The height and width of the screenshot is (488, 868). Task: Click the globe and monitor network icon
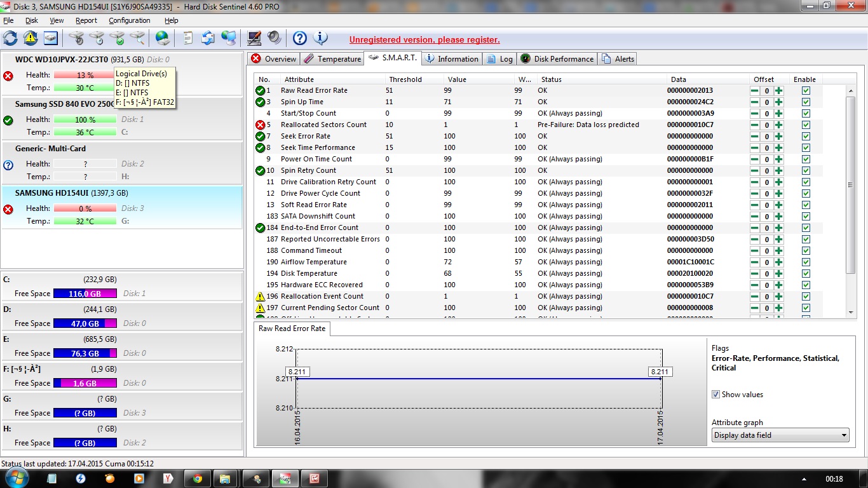[228, 38]
